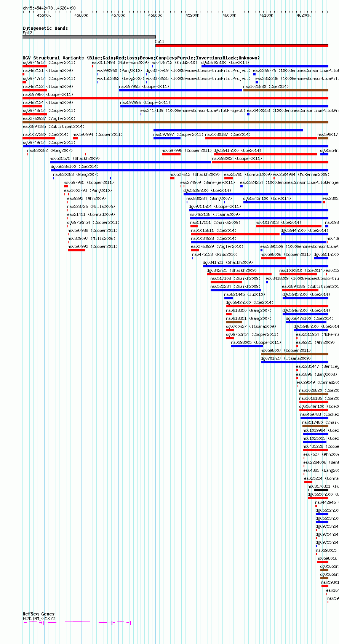Select nsv598006 (Cooper2011) variant
The height and width of the screenshot is (644, 339).
coord(273,258)
